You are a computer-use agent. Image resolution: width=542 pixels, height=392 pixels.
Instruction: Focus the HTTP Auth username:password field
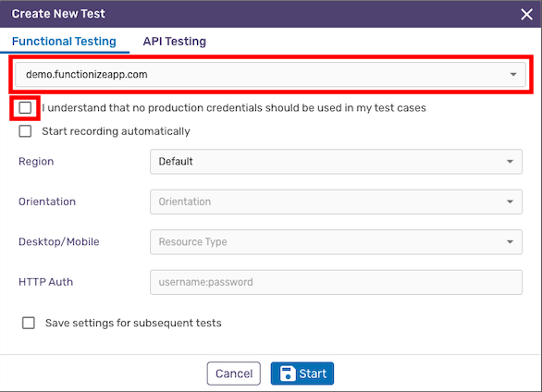(336, 282)
